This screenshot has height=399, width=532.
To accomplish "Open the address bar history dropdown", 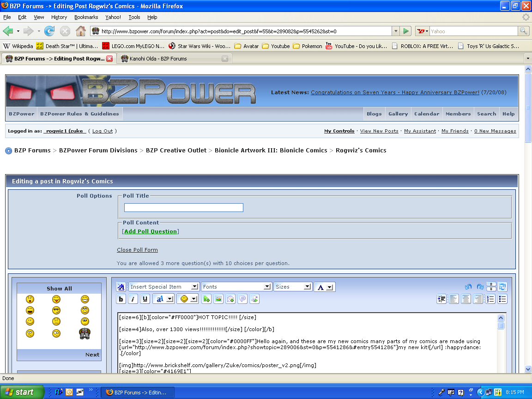I will pyautogui.click(x=396, y=31).
